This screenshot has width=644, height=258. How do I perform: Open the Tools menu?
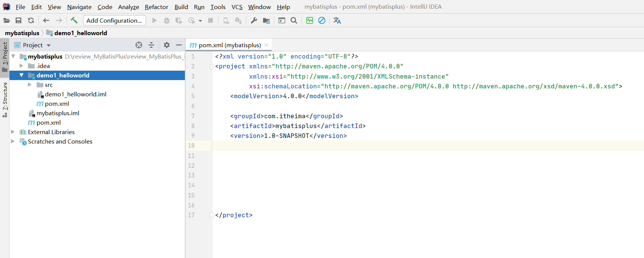click(218, 7)
